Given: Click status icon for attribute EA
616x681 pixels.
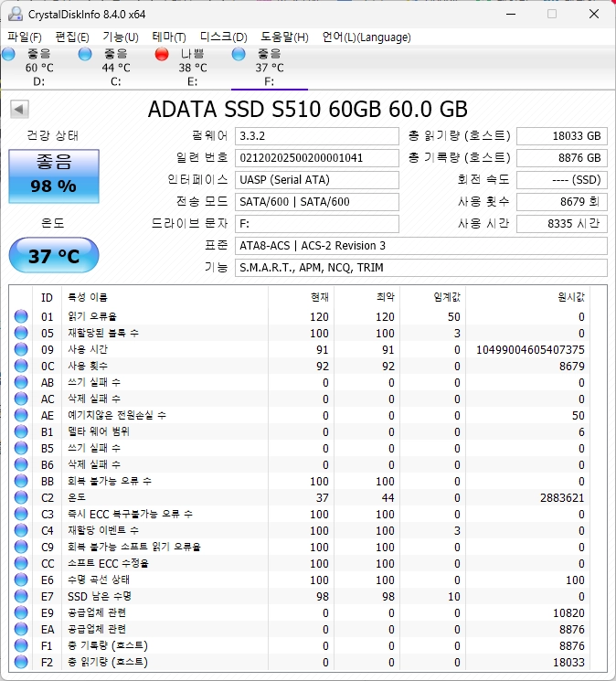Looking at the screenshot, I should point(21,629).
